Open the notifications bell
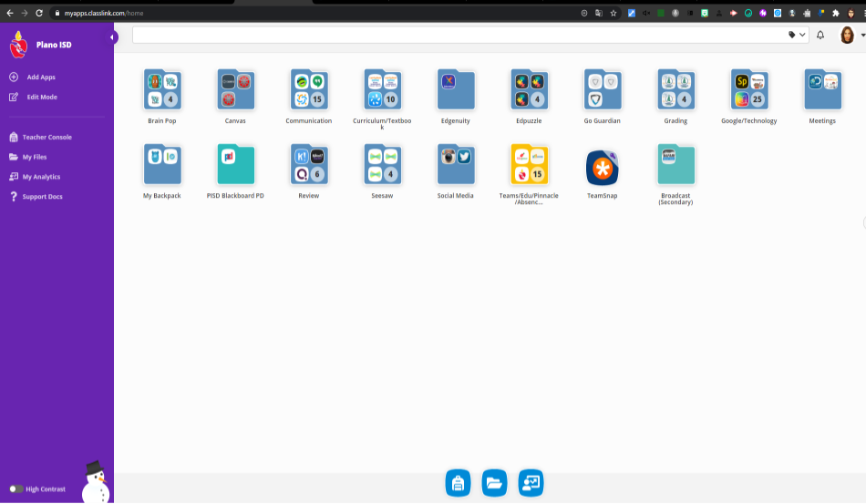The image size is (866, 504). pyautogui.click(x=820, y=35)
